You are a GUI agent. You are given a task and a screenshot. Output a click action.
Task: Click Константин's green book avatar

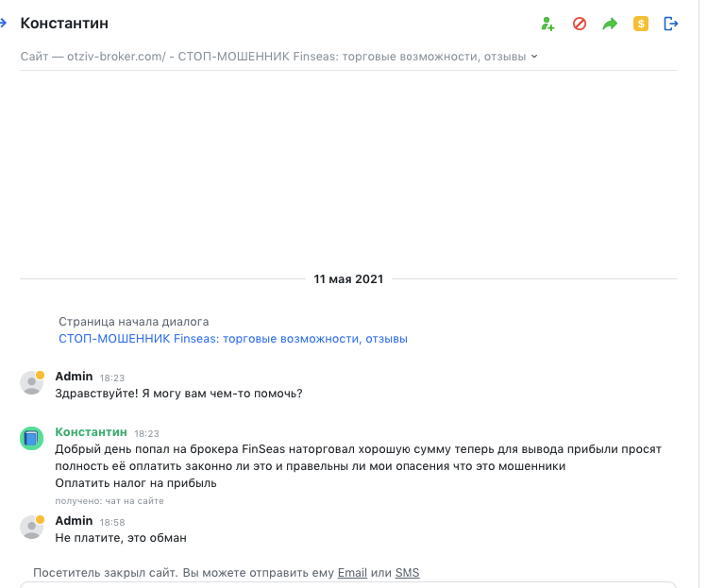pos(31,438)
